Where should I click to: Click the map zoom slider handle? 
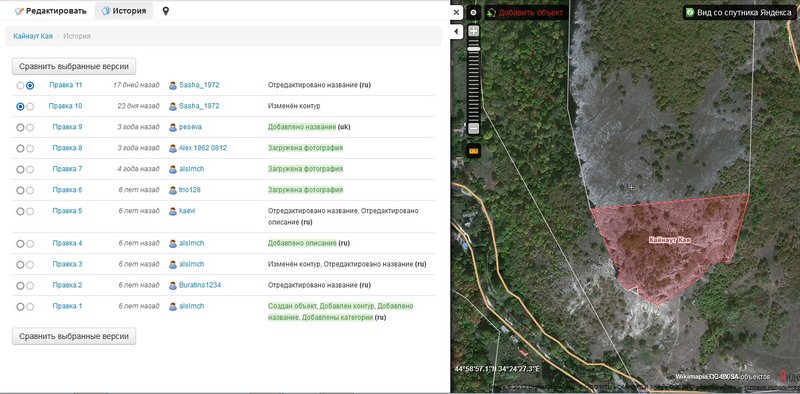pos(473,49)
